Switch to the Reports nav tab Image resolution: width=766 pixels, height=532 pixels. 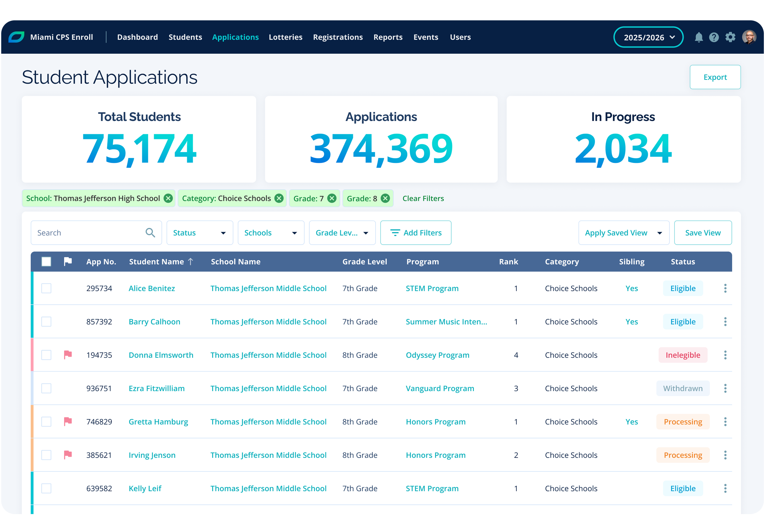tap(388, 37)
